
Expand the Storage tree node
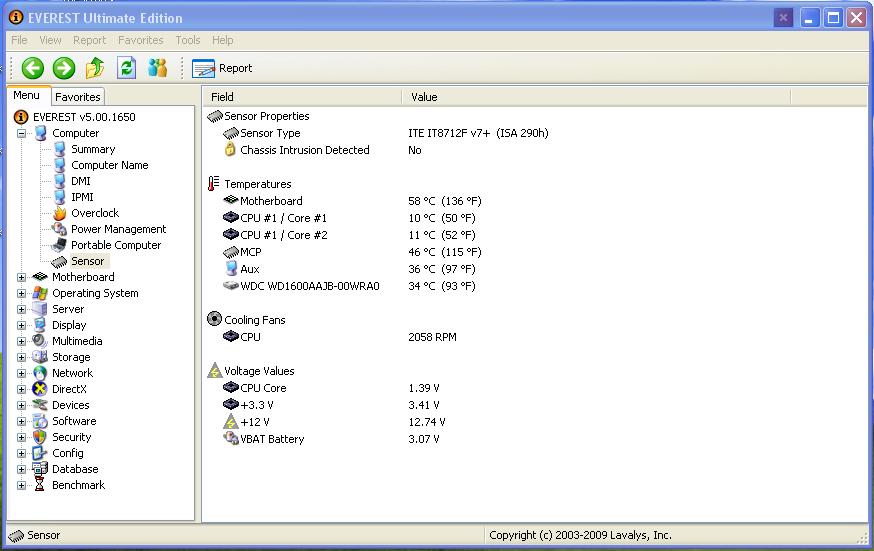click(x=21, y=358)
